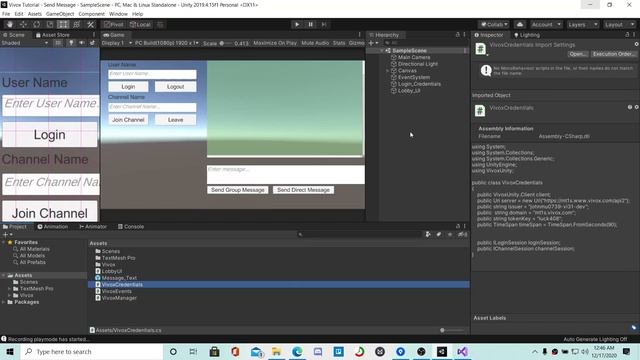Toggle Maximize On Play
The height and width of the screenshot is (360, 640).
click(x=275, y=43)
